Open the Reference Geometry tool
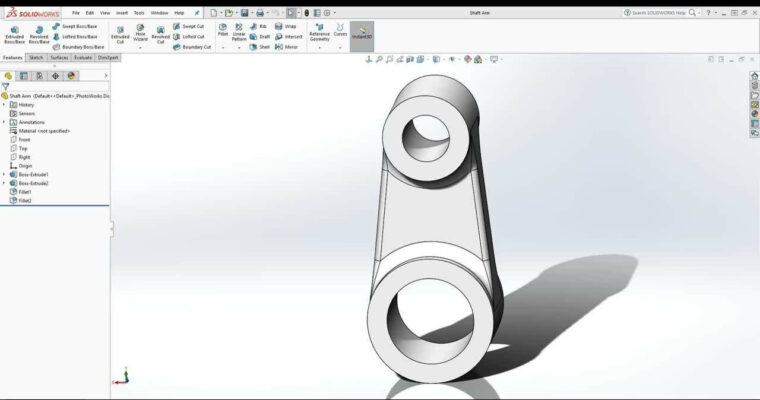Screen dimensions: 760x400 point(319,32)
